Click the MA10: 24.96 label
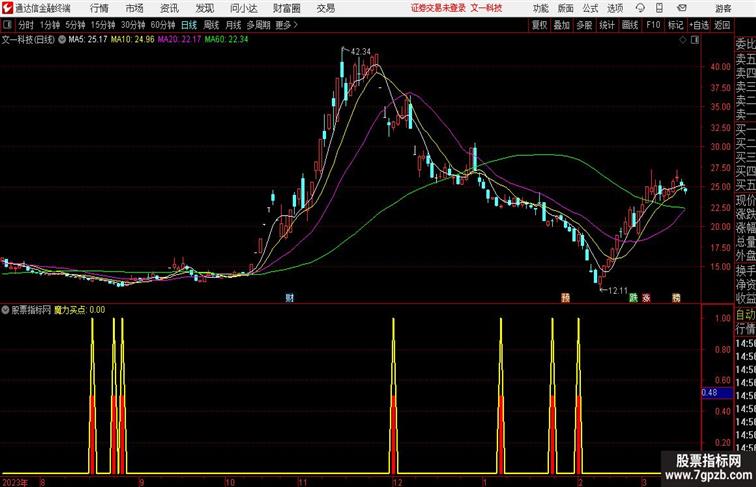Screen dimensions: 756x487 click(132, 40)
